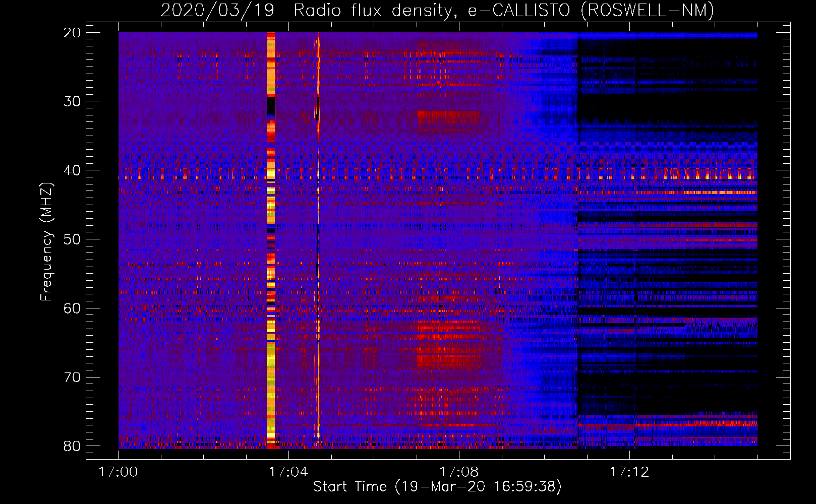Click the plot title '2020/03/19 Radio flux density, e-CALLISTO (ROSWELL-NM)'

click(x=437, y=10)
